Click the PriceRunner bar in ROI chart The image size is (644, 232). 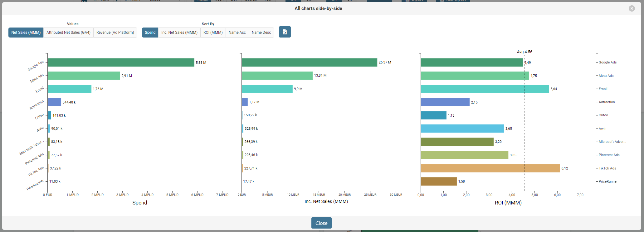pyautogui.click(x=438, y=181)
